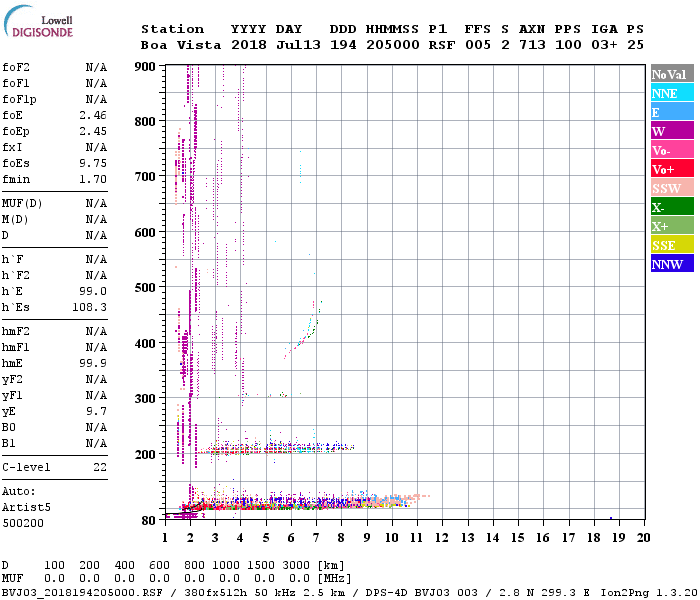Click the 80 km height axis label
This screenshot has width=700, height=600.
tap(149, 521)
